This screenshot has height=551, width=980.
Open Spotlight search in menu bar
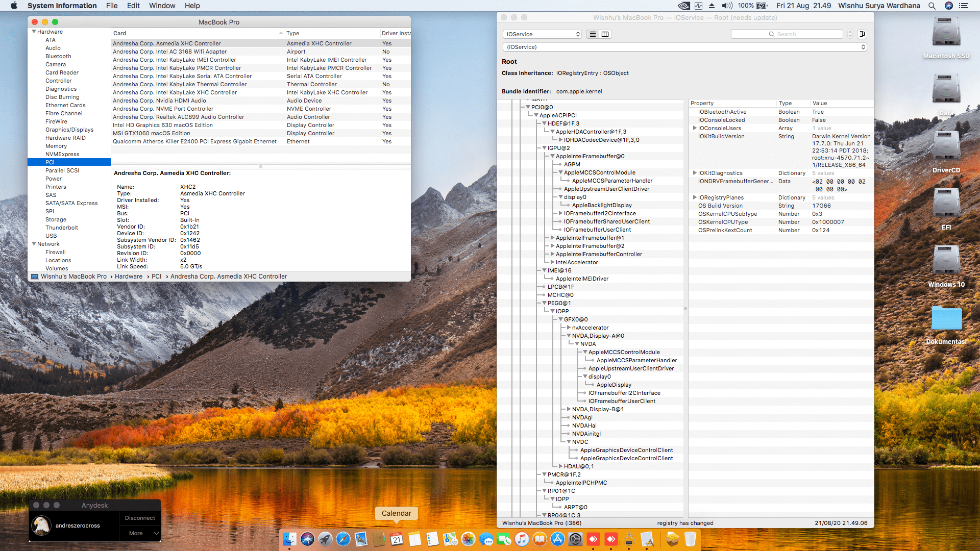pos(932,6)
